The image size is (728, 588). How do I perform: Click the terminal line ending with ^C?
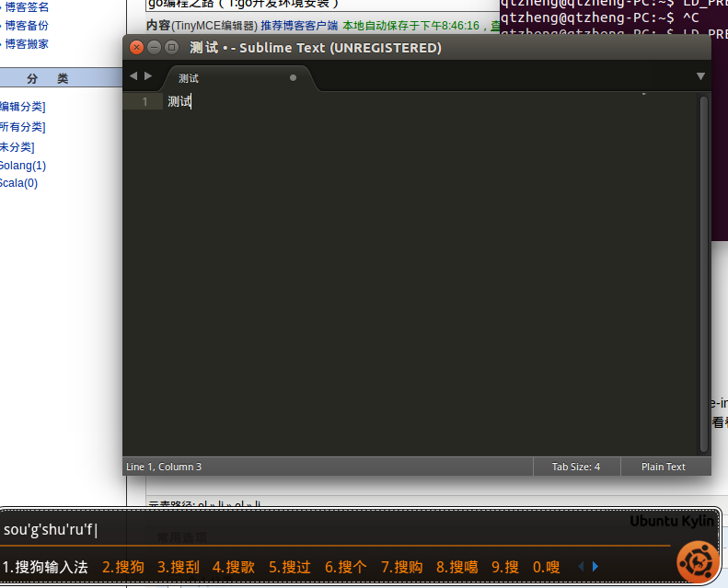[x=600, y=17]
